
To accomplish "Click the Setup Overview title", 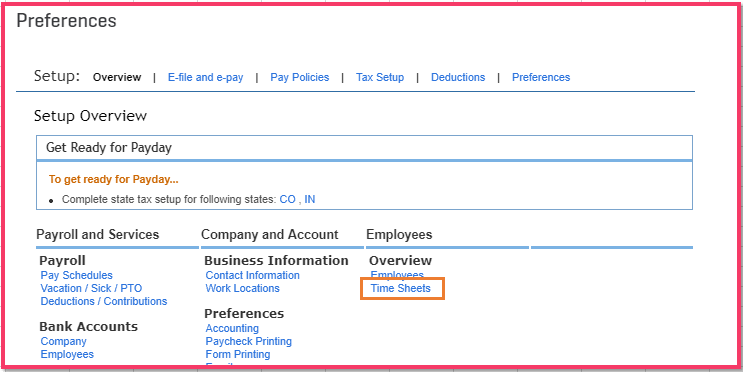I will pos(91,116).
